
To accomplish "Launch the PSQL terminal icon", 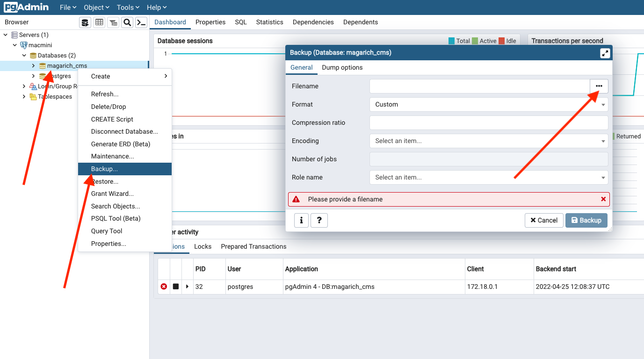I will (141, 22).
